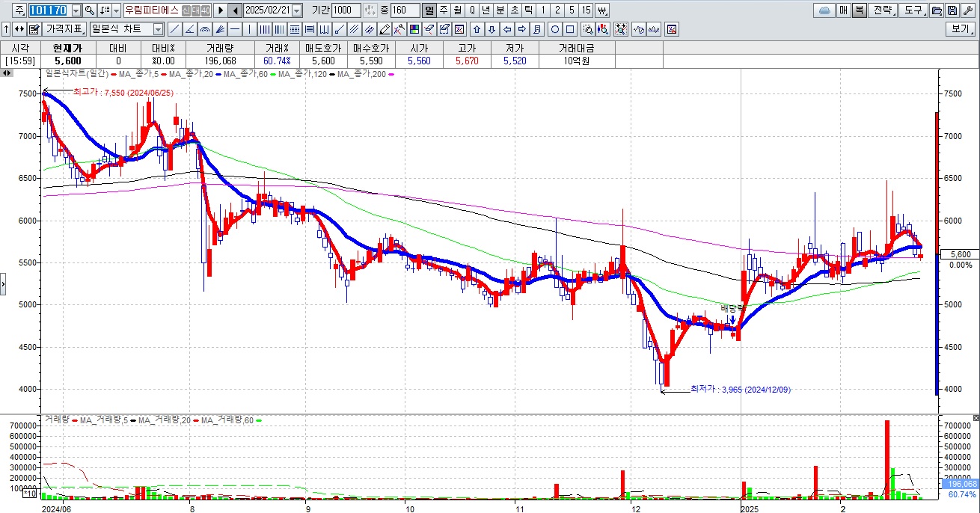The width and height of the screenshot is (980, 513).
Task: Select the 1 interval button
Action: click(x=543, y=10)
